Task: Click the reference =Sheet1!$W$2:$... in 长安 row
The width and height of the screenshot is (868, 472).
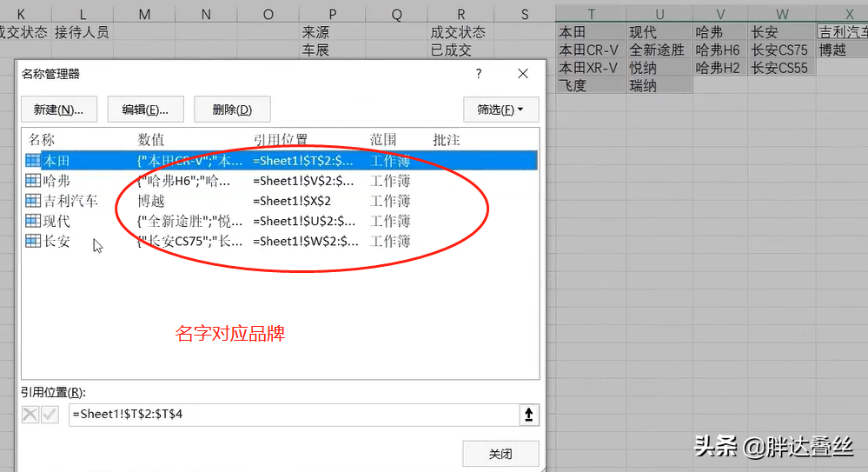Action: point(305,241)
